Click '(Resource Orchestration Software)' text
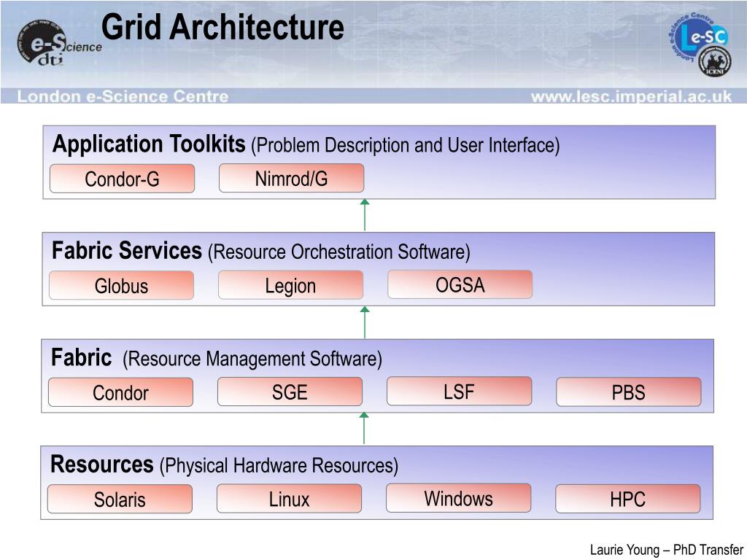The width and height of the screenshot is (747, 560). 339,252
